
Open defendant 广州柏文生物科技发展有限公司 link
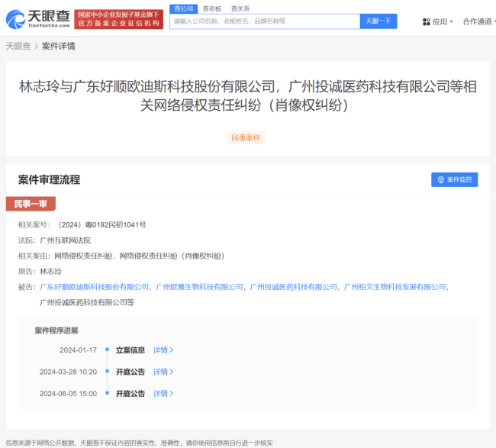pyautogui.click(x=395, y=287)
